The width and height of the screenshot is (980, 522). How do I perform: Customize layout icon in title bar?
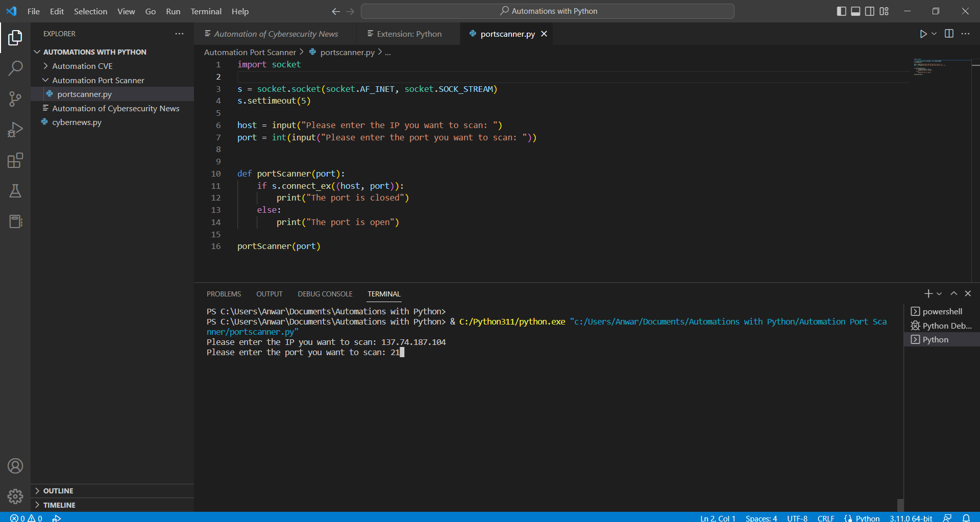[884, 11]
